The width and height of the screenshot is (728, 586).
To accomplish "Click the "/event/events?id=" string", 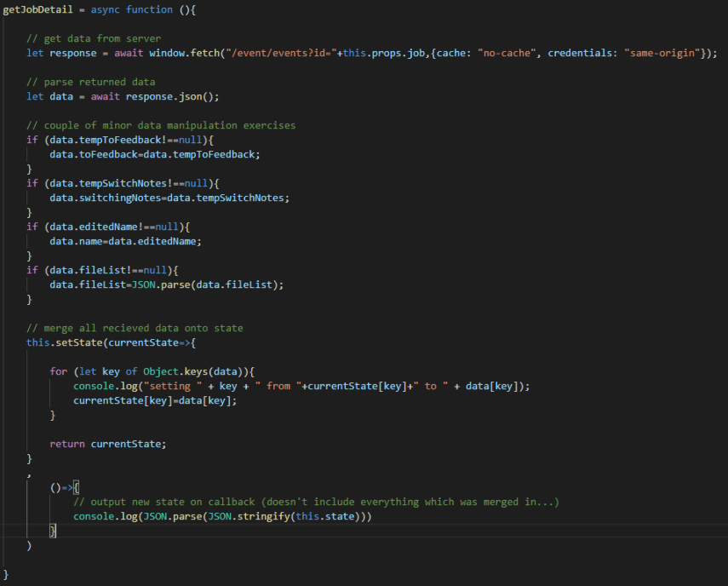I will [281, 53].
